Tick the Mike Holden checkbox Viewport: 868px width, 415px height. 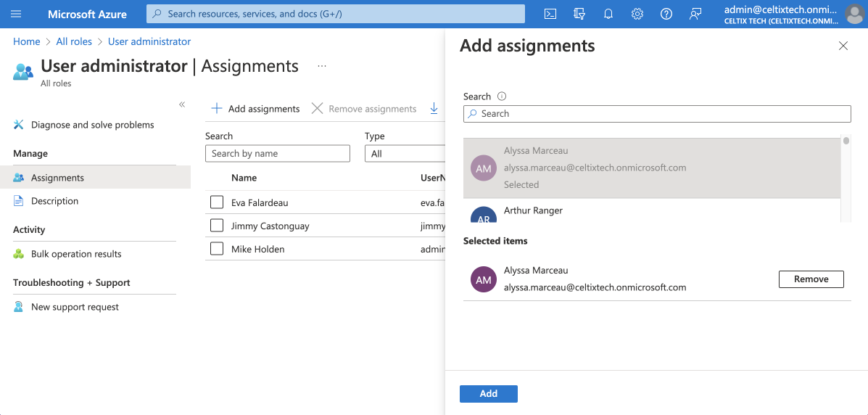[x=217, y=249]
